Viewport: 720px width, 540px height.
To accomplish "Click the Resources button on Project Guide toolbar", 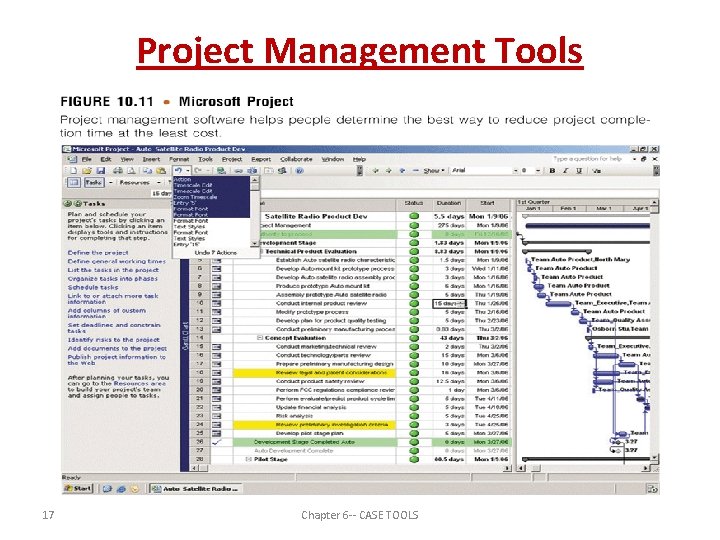I will (135, 183).
